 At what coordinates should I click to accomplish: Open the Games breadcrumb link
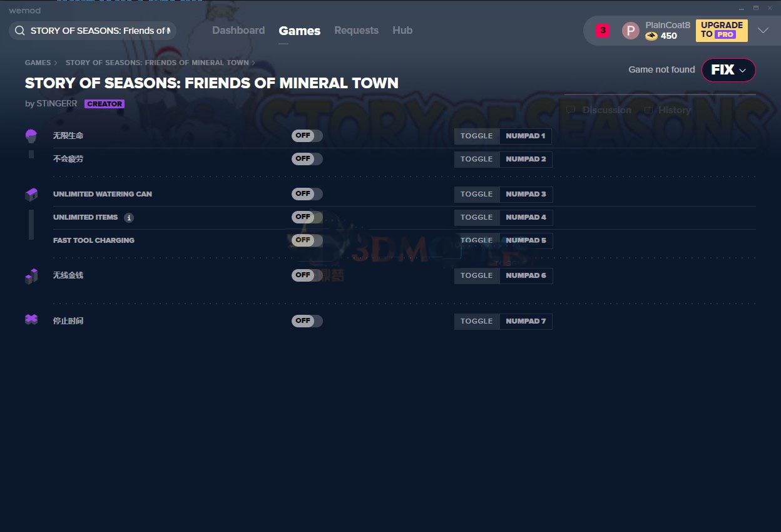coord(38,63)
